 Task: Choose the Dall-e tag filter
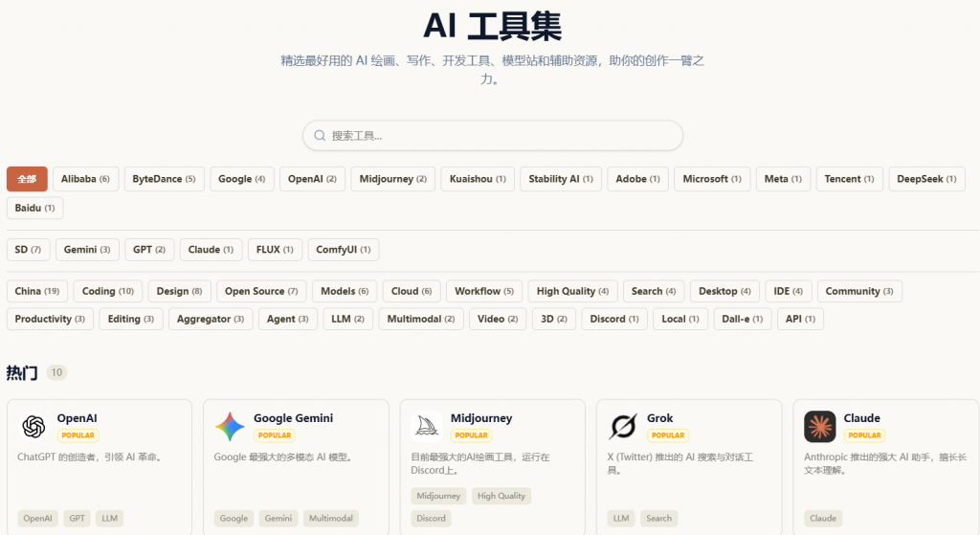coord(743,319)
